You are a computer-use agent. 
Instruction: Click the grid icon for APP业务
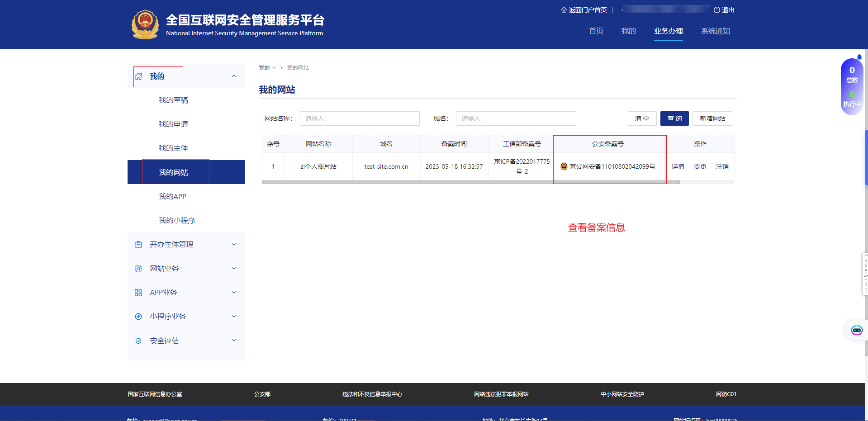(138, 293)
